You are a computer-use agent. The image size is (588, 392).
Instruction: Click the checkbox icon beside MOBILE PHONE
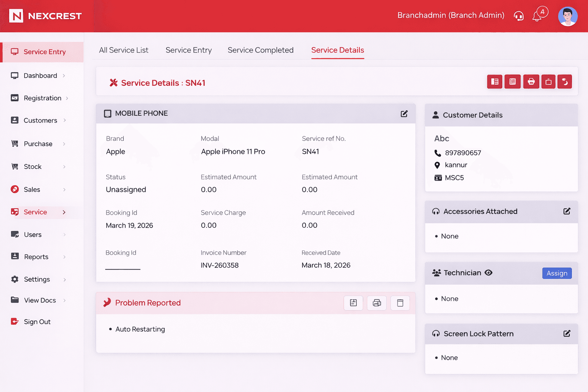coord(108,114)
